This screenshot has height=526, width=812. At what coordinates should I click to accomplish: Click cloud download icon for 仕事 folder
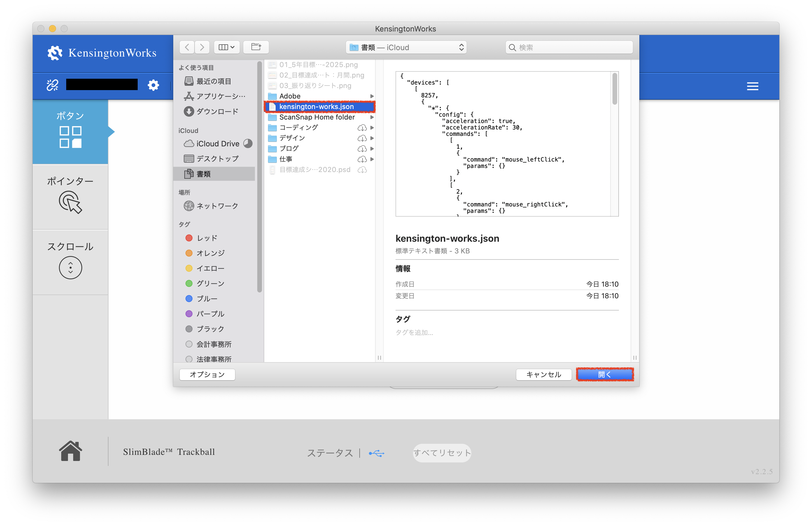click(x=362, y=159)
